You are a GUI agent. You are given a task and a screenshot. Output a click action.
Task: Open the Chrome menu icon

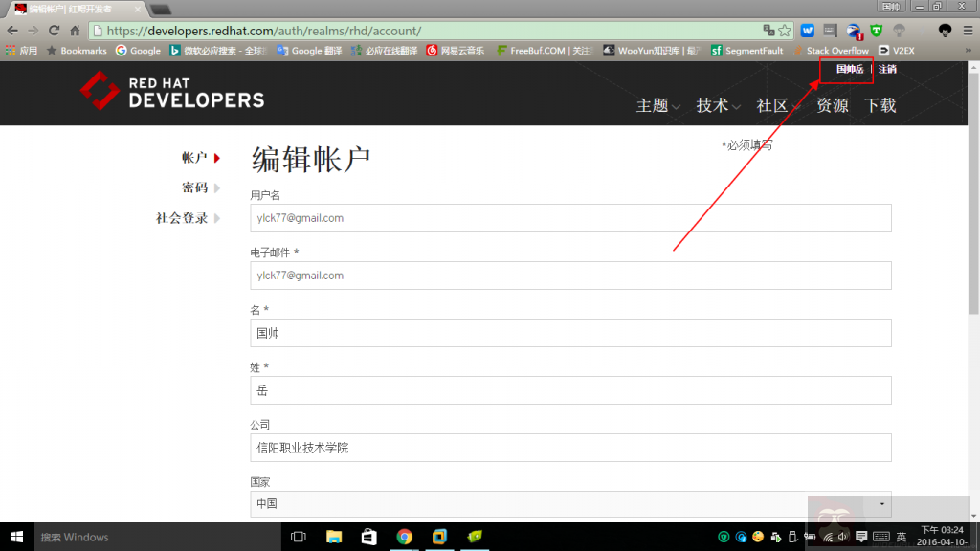click(x=967, y=30)
